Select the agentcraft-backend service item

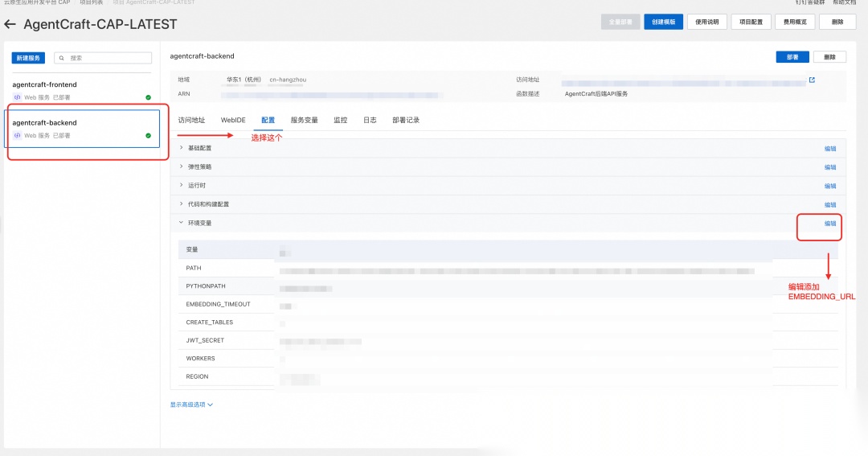click(82, 129)
